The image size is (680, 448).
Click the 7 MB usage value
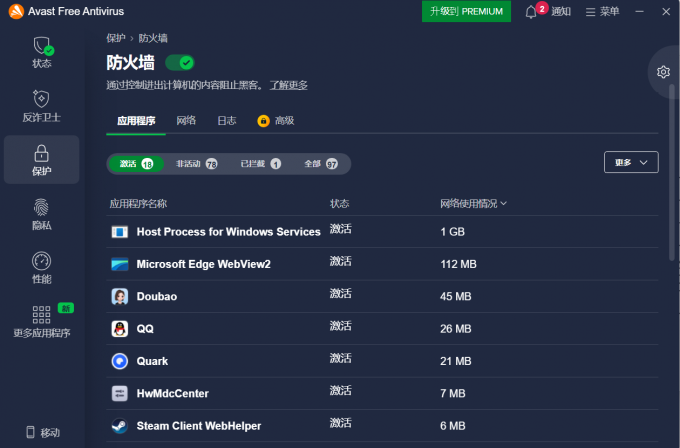(453, 393)
